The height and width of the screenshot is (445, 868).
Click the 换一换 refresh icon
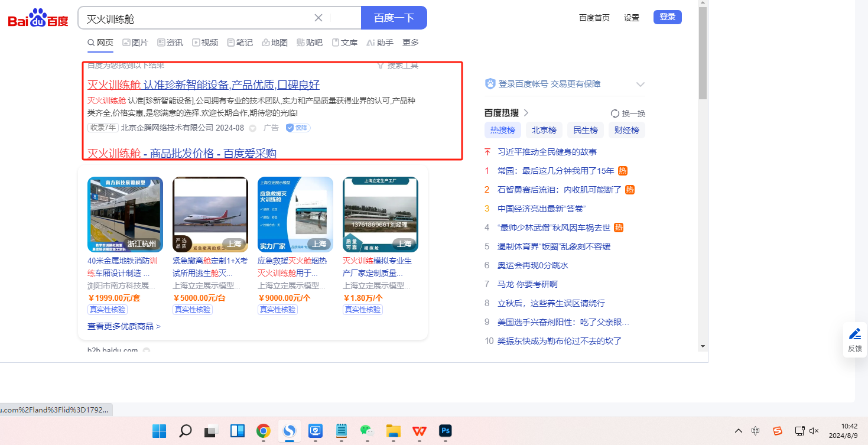coord(615,113)
